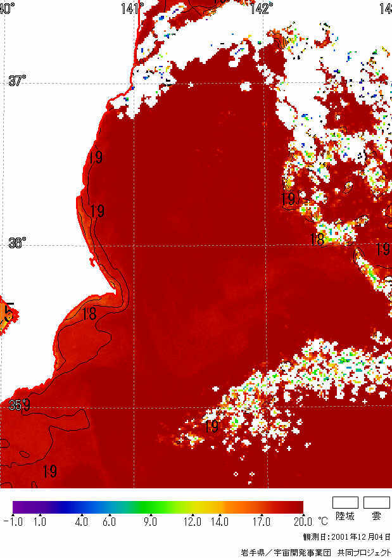Click the 14.0 label on the color scale
392x558 pixels.
coord(219,521)
